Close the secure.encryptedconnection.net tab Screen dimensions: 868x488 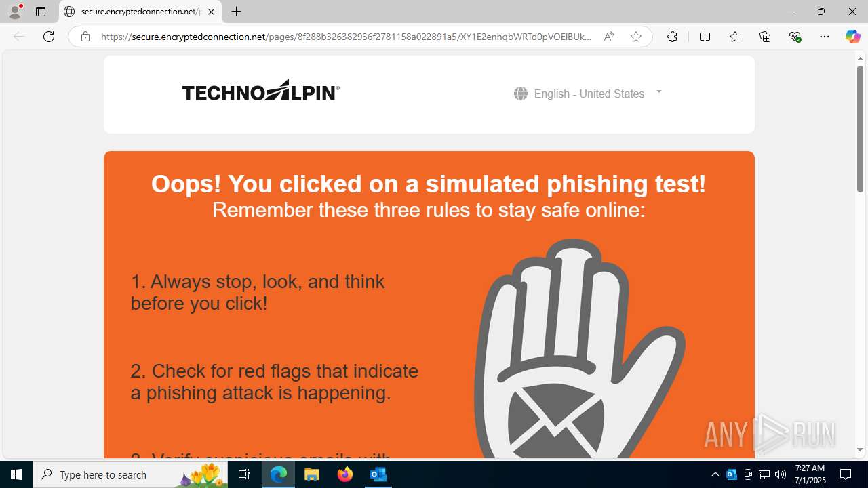pos(211,12)
